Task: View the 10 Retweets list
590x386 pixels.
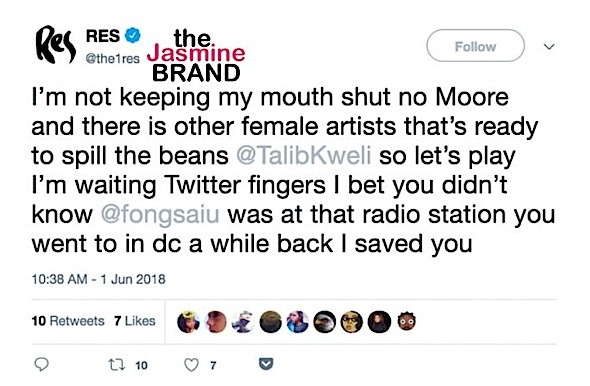Action: pyautogui.click(x=68, y=321)
